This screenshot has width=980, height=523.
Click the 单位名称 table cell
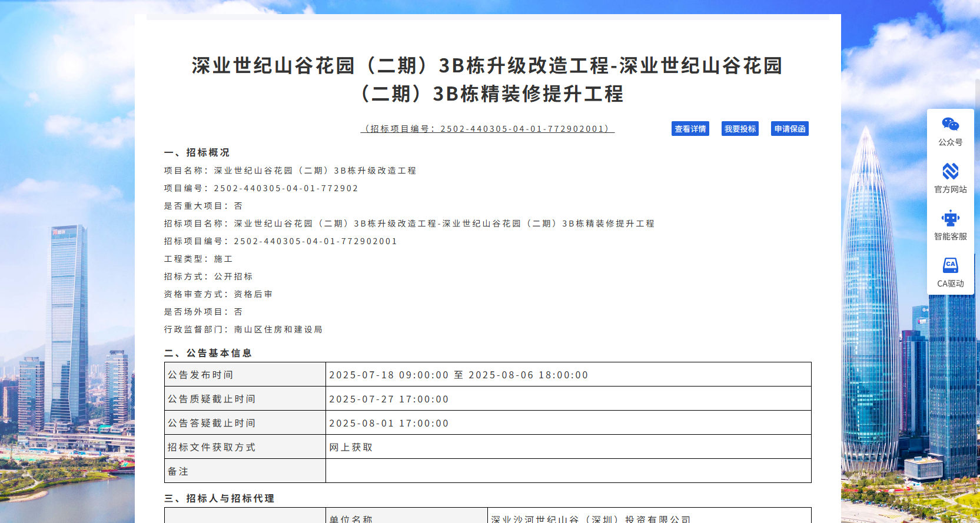point(407,516)
